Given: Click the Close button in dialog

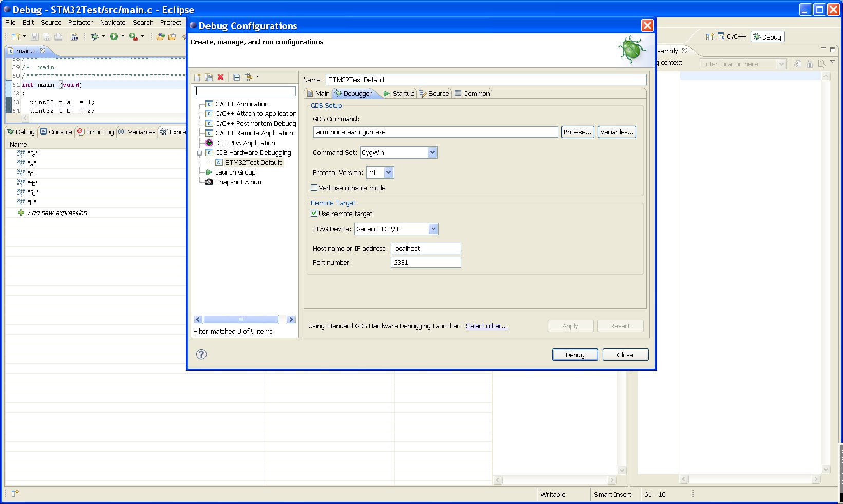Looking at the screenshot, I should click(625, 355).
